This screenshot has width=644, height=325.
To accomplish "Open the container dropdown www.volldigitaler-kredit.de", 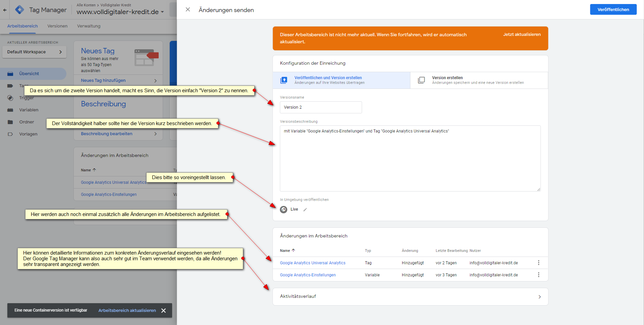I will (x=120, y=12).
